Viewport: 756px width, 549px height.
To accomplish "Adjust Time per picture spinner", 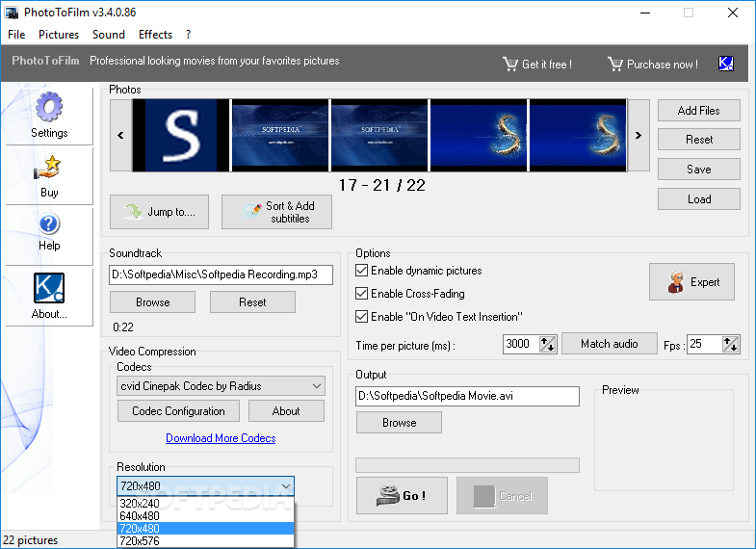I will click(x=548, y=344).
